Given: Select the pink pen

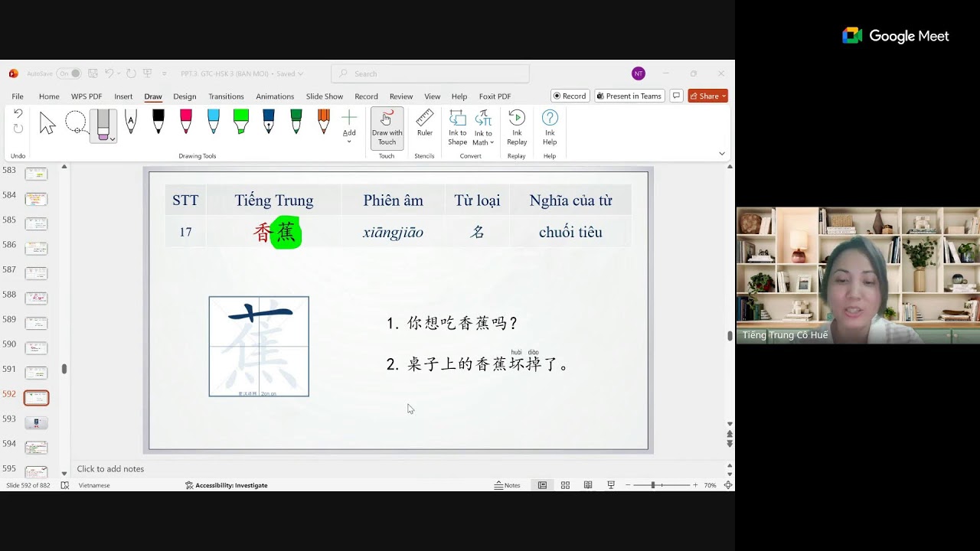Looking at the screenshot, I should (x=186, y=122).
